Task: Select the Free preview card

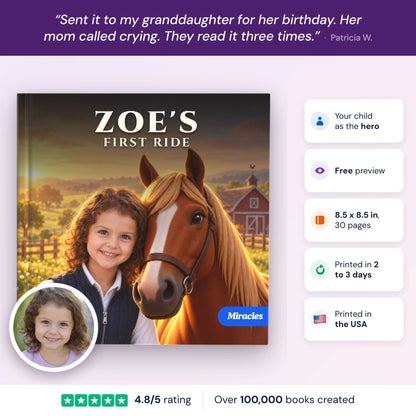Action: (x=354, y=171)
